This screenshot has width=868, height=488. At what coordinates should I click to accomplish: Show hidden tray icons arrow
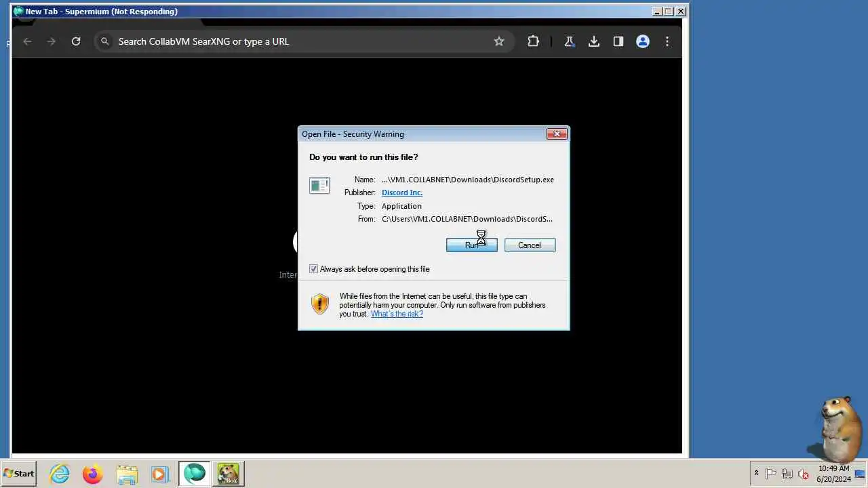[x=756, y=474]
